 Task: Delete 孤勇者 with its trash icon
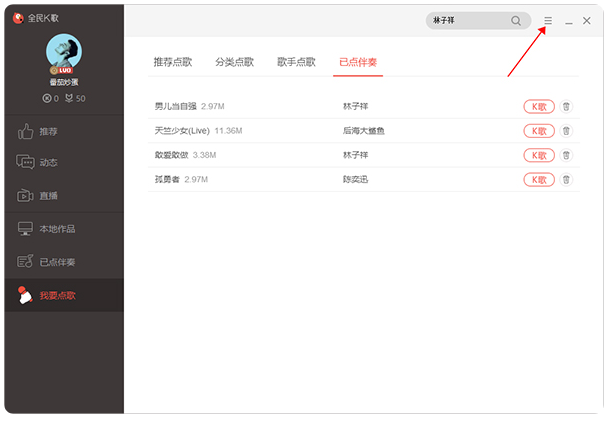click(566, 180)
